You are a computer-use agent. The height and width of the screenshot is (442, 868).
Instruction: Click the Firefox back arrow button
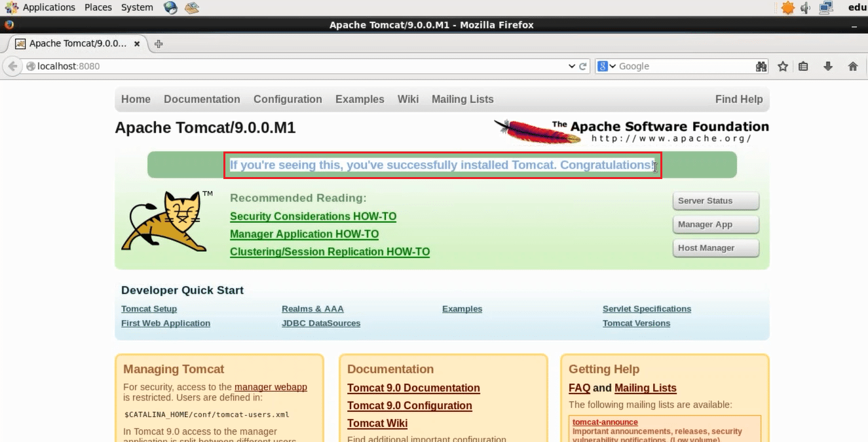tap(12, 66)
